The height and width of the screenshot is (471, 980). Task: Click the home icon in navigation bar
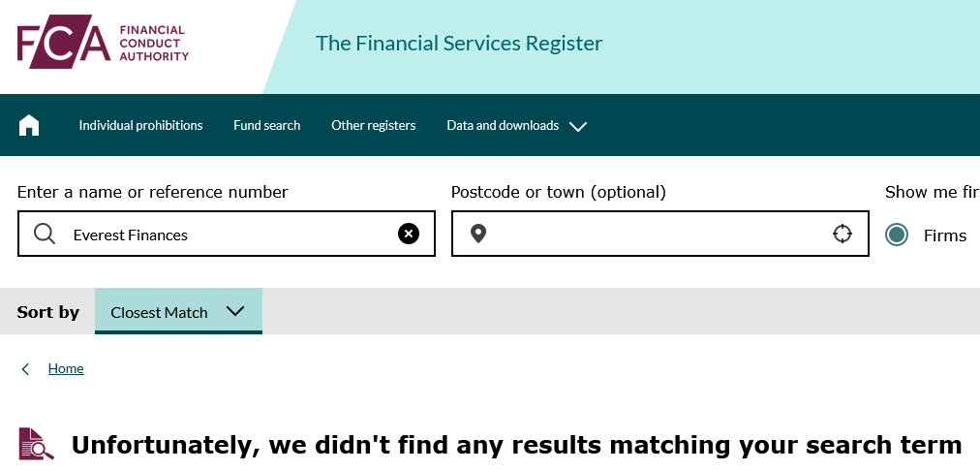pos(29,125)
